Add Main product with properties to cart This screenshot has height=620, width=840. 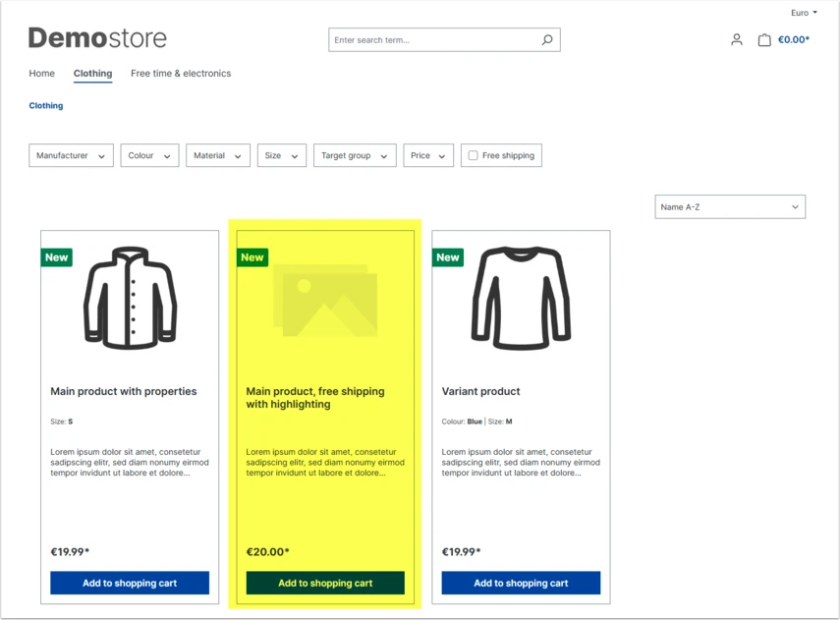coord(130,583)
